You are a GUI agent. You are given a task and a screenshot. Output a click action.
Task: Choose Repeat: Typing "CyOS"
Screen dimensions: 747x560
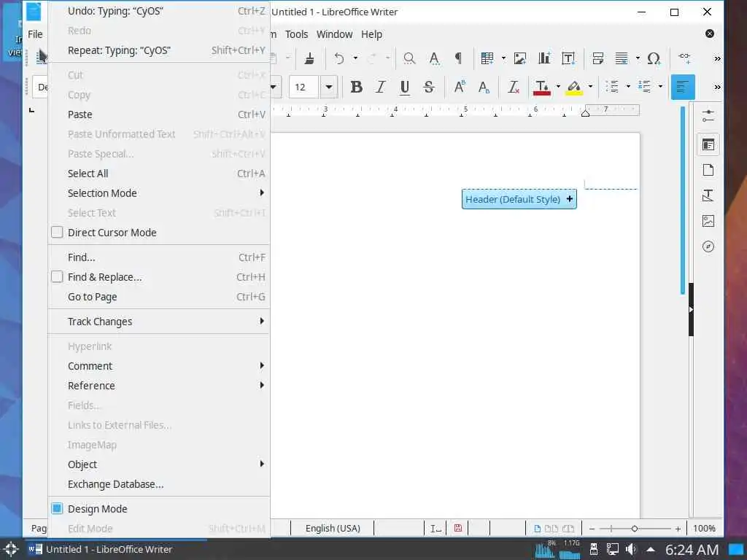(x=159, y=50)
